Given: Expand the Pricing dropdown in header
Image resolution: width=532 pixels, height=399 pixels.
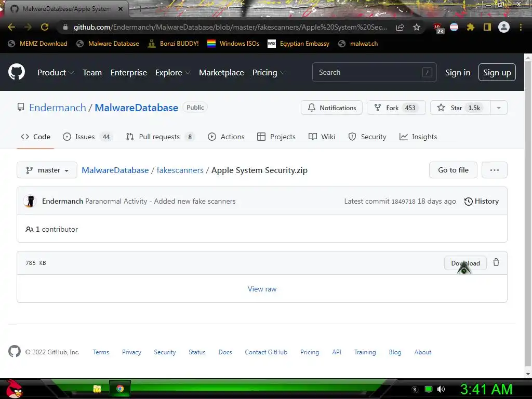Looking at the screenshot, I should [269, 73].
